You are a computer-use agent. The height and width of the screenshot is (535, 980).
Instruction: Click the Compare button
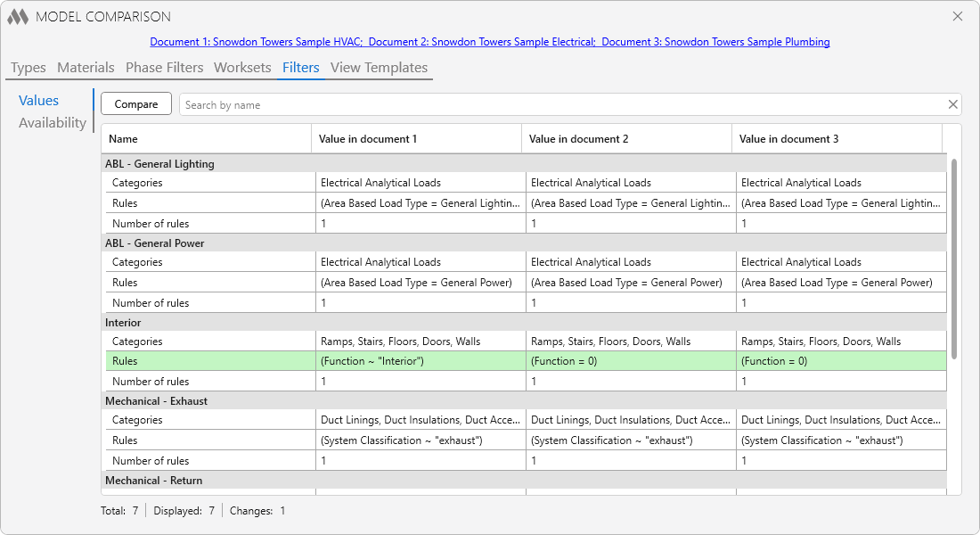coord(136,104)
